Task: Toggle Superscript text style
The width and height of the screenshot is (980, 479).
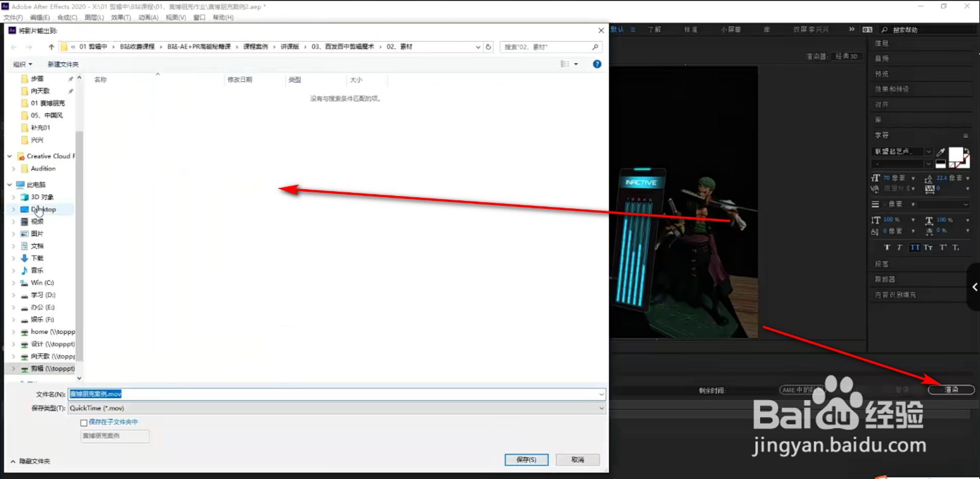Action: coord(943,247)
